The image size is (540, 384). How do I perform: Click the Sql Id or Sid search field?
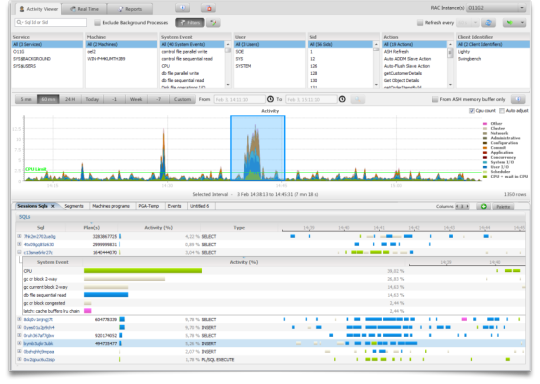(51, 22)
